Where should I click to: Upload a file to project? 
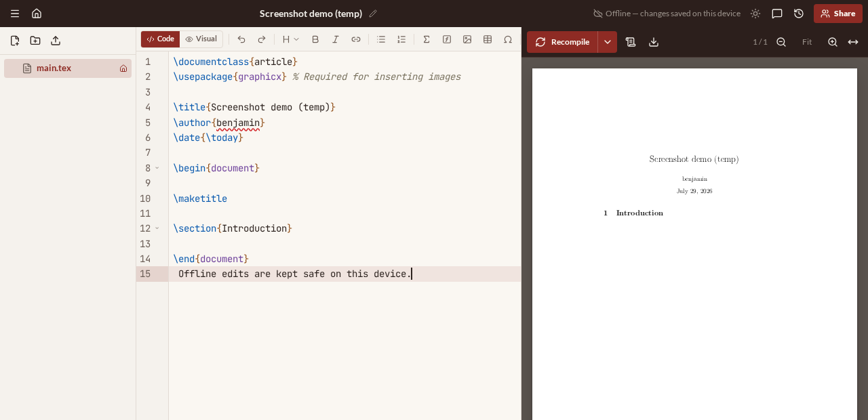(x=56, y=41)
